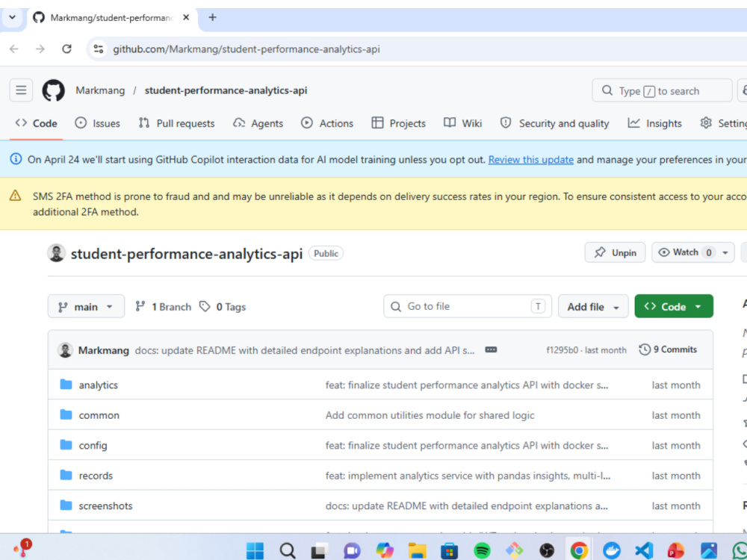This screenshot has width=747, height=560.
Task: View the 0 Tags link
Action: (x=223, y=307)
